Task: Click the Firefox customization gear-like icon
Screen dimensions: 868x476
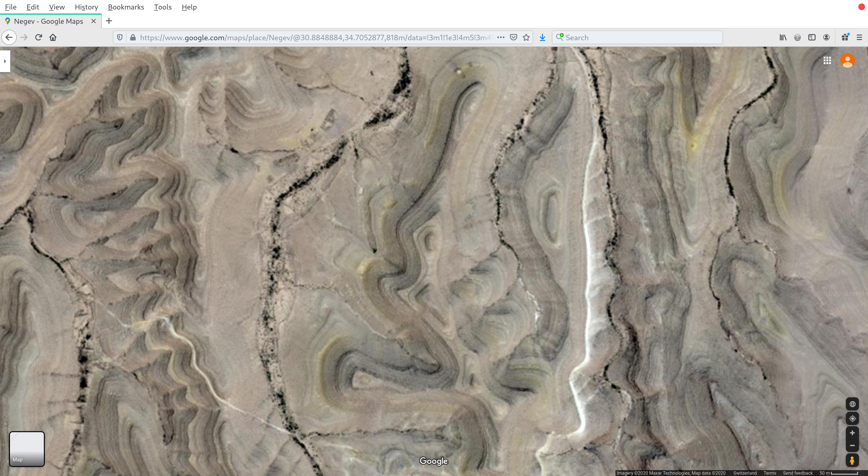Action: [x=797, y=37]
